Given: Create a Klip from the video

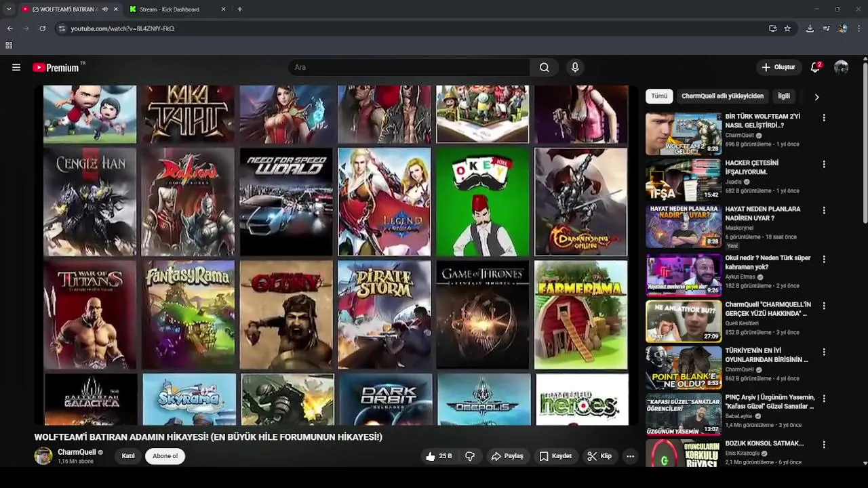Looking at the screenshot, I should pos(599,456).
